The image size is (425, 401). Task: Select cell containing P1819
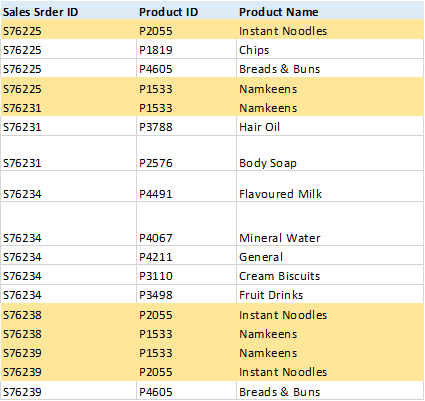[186, 49]
